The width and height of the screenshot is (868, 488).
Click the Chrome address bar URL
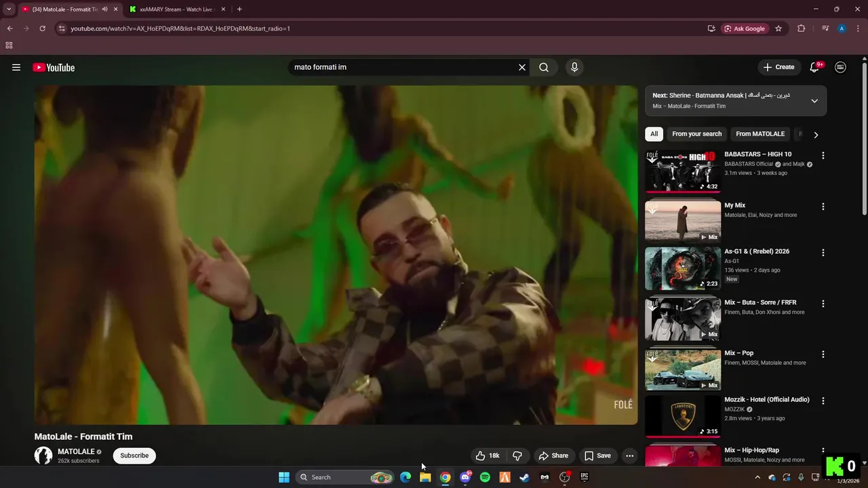click(x=180, y=28)
